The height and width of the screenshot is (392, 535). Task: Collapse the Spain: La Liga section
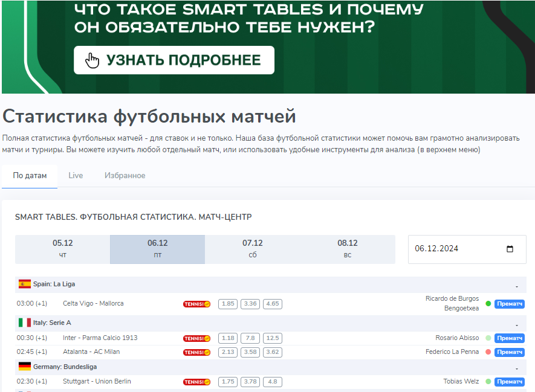pyautogui.click(x=517, y=286)
